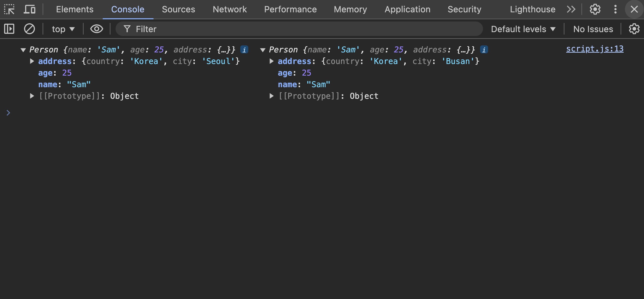Show more tabs with the double chevron
This screenshot has height=299, width=644.
coord(571,9)
